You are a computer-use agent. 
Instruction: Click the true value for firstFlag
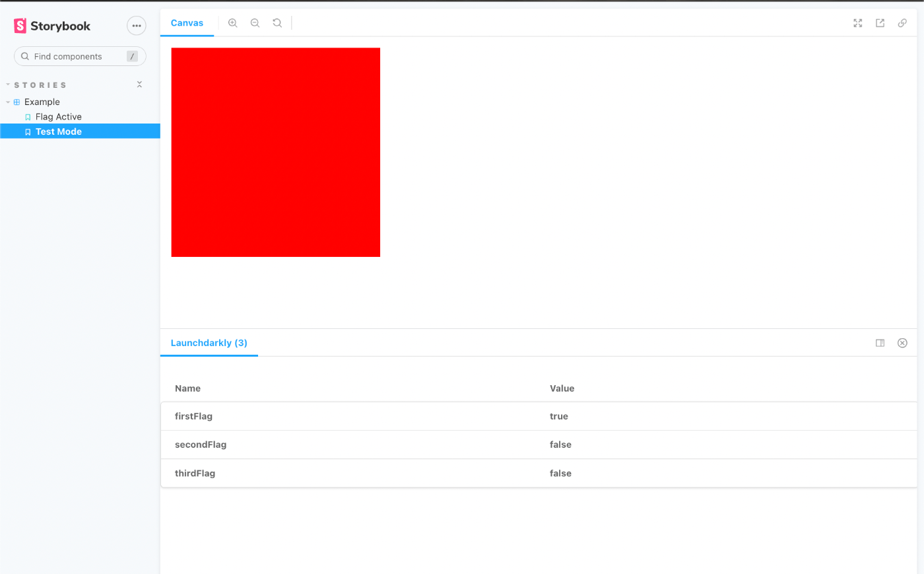coord(558,416)
